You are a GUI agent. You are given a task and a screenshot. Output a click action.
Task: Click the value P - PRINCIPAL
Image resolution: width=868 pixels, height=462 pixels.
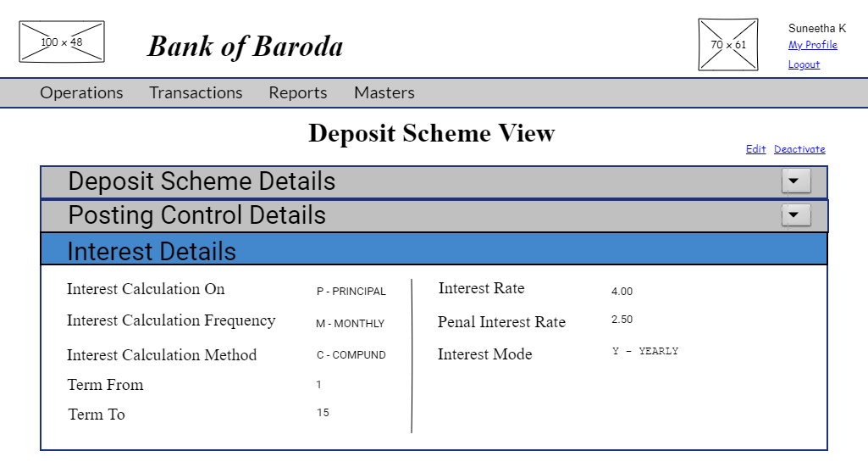click(351, 292)
